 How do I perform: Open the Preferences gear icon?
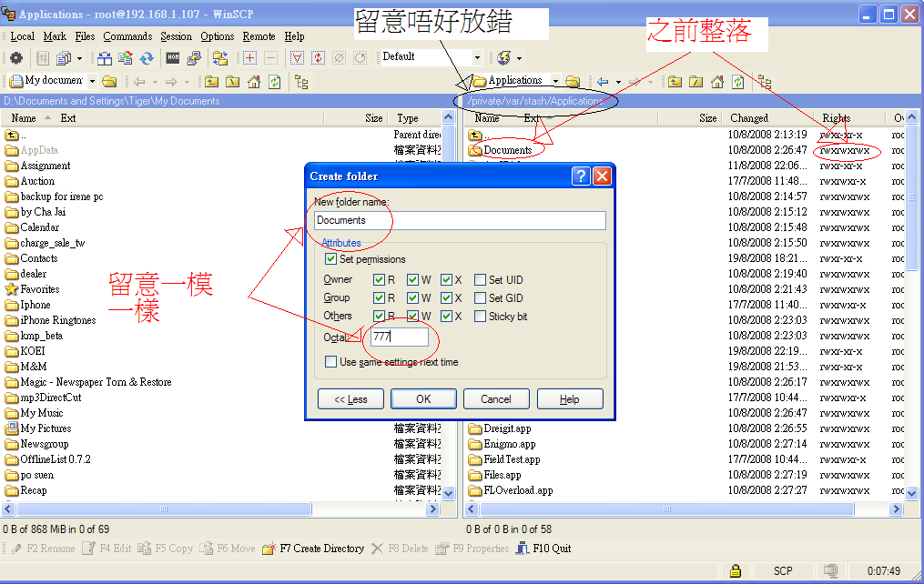point(15,58)
